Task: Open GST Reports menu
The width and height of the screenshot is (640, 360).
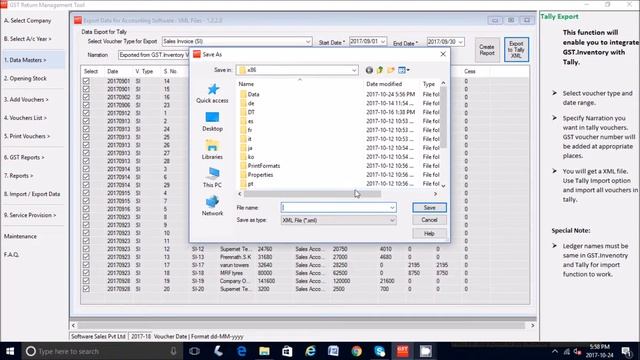Action: [x=24, y=158]
